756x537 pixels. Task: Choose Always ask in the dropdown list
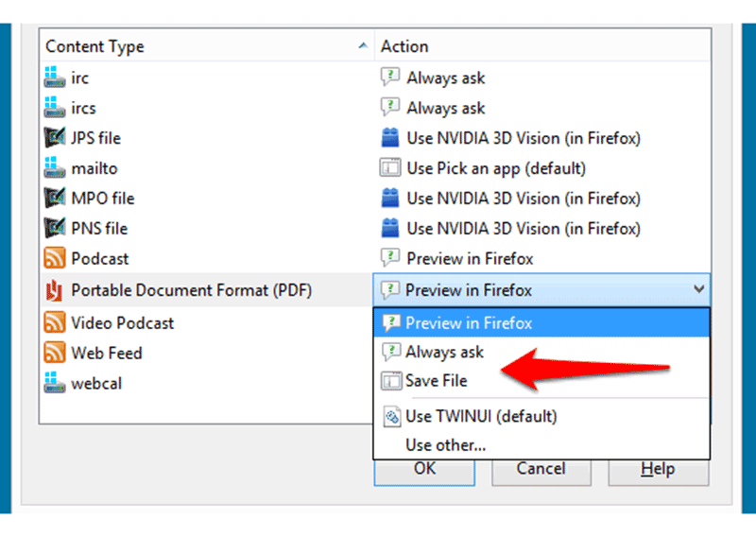coord(444,353)
